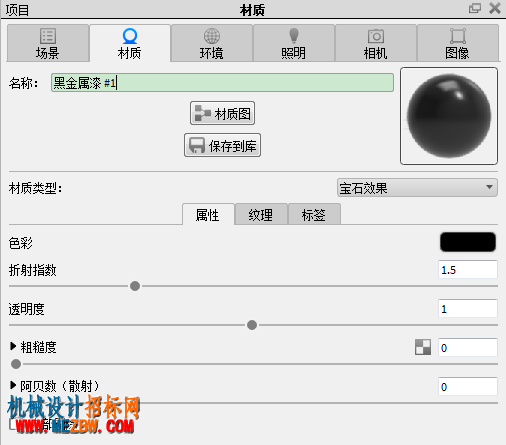
Task: Click the 透明度 value field
Action: point(468,309)
